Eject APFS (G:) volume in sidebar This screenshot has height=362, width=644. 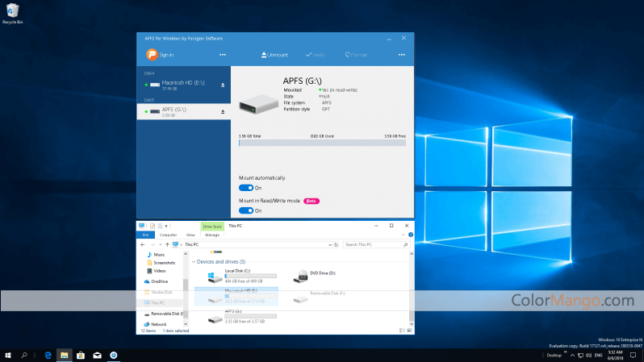(223, 110)
